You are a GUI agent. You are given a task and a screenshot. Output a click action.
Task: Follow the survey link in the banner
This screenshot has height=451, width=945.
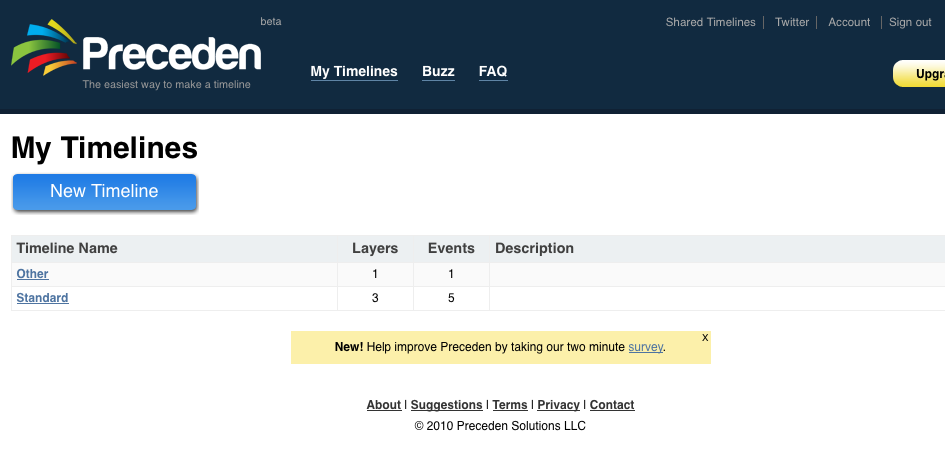tap(645, 347)
